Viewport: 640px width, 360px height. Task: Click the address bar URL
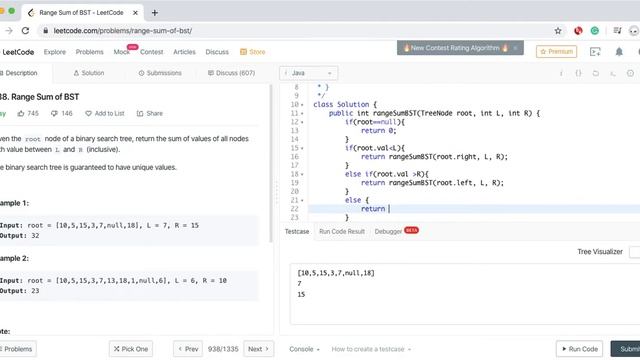[122, 31]
